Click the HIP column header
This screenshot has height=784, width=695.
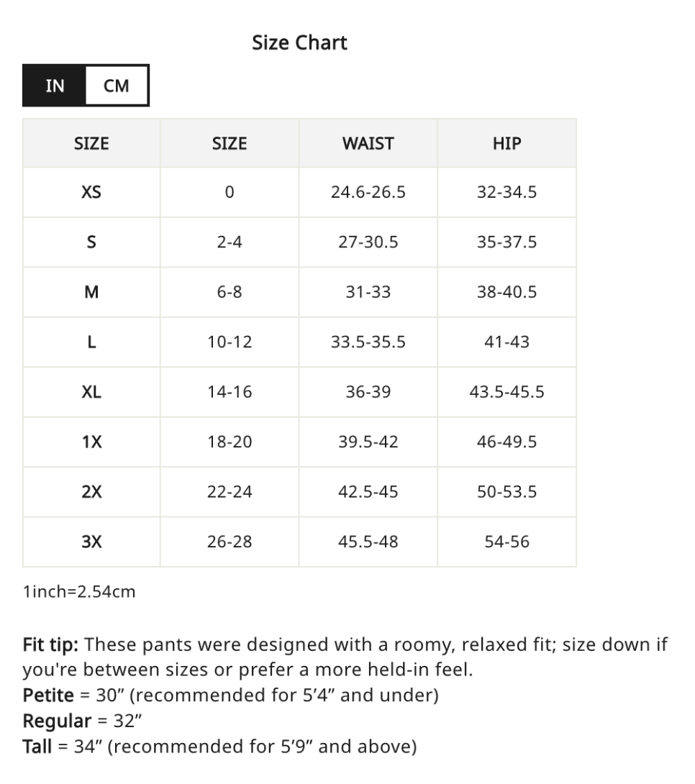tap(507, 143)
